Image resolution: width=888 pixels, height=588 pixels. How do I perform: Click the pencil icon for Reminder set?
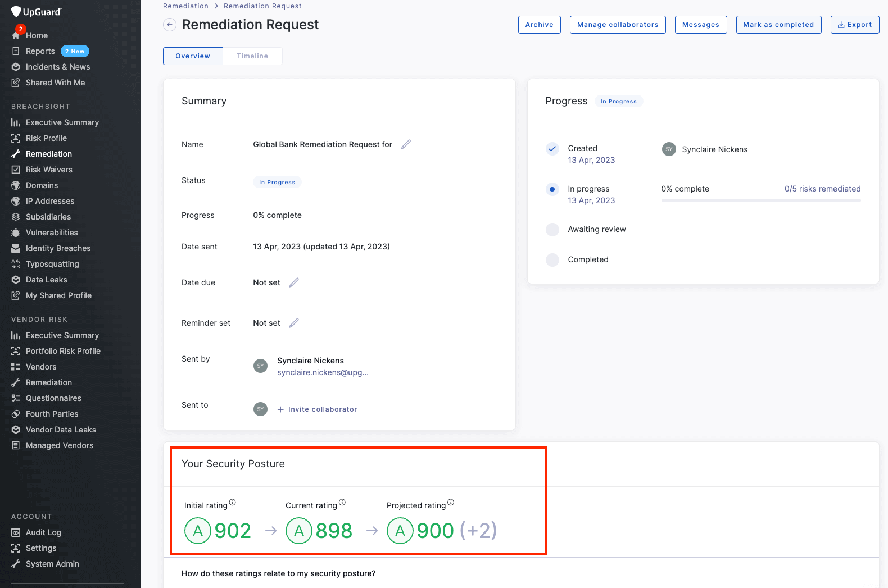[294, 323]
